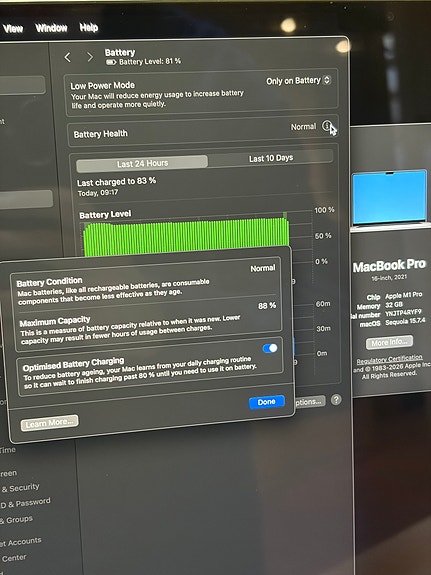Viewport: 431px width, 575px height.
Task: Switch to Last 10 Days tab
Action: point(271,158)
